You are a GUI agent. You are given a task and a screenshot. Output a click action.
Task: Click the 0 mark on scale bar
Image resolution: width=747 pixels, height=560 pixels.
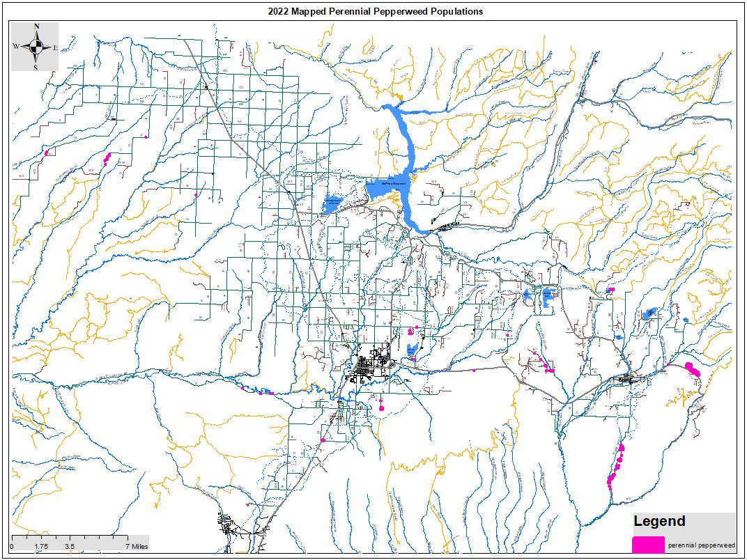tap(13, 547)
